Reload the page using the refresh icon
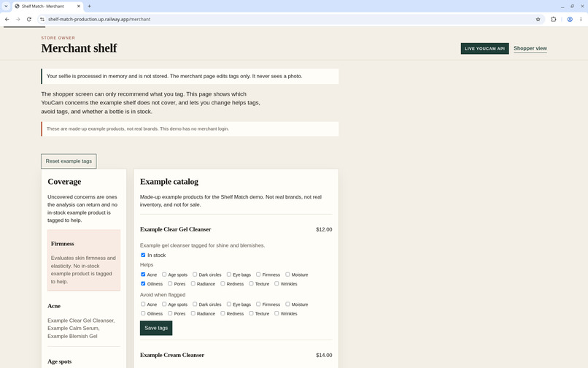 [x=29, y=19]
